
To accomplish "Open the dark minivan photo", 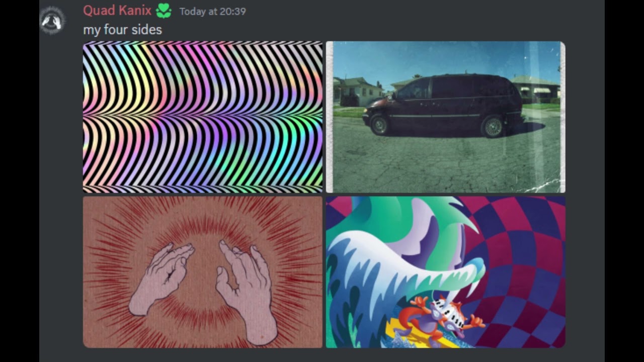I will tap(445, 117).
